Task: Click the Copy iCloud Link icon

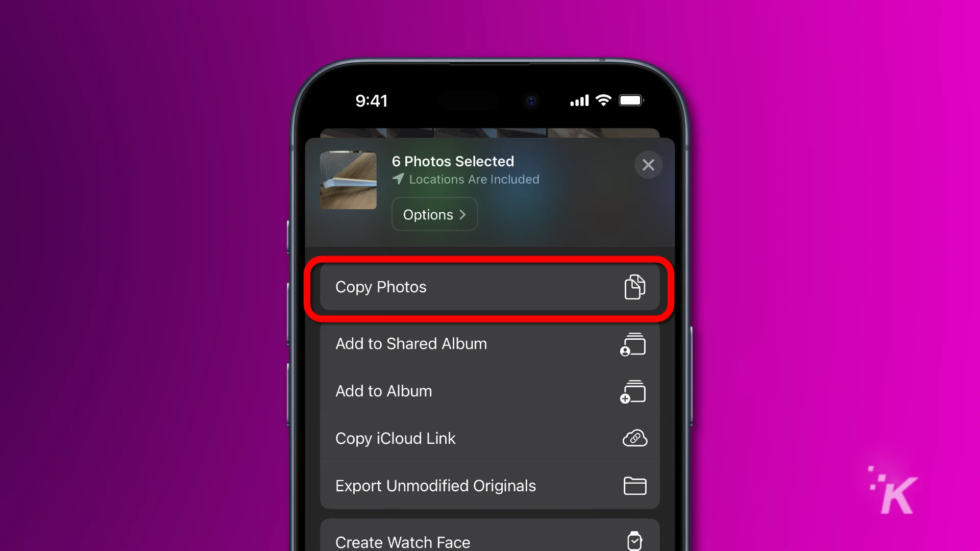Action: point(635,438)
